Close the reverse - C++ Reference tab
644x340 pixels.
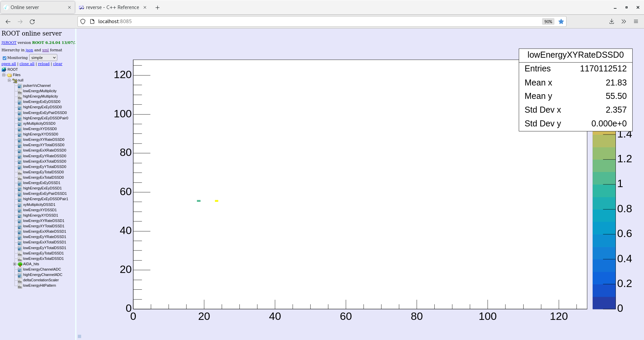(145, 7)
